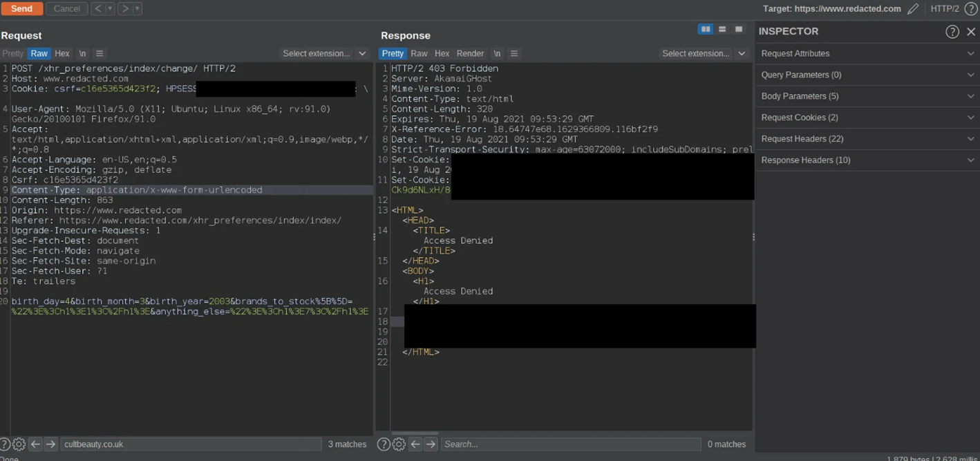Viewport: 980px width, 461px height.
Task: Switch to combined tabbed layout icon
Action: pos(739,30)
